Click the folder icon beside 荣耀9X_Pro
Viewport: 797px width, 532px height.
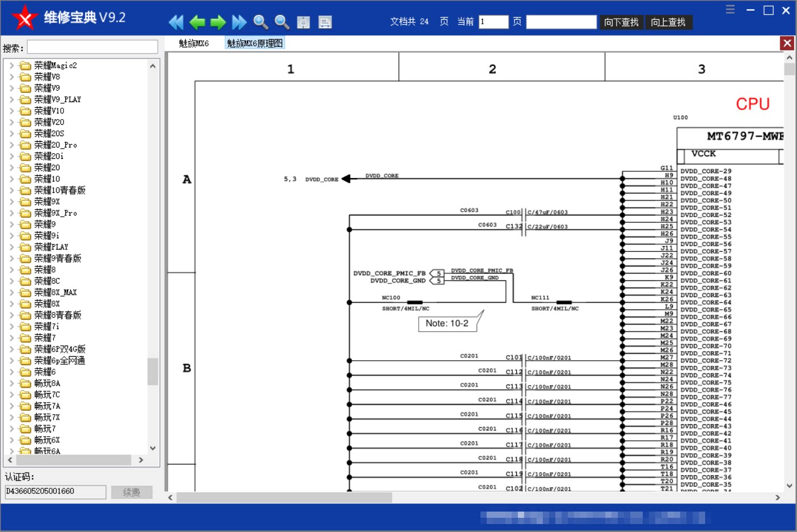pyautogui.click(x=26, y=213)
